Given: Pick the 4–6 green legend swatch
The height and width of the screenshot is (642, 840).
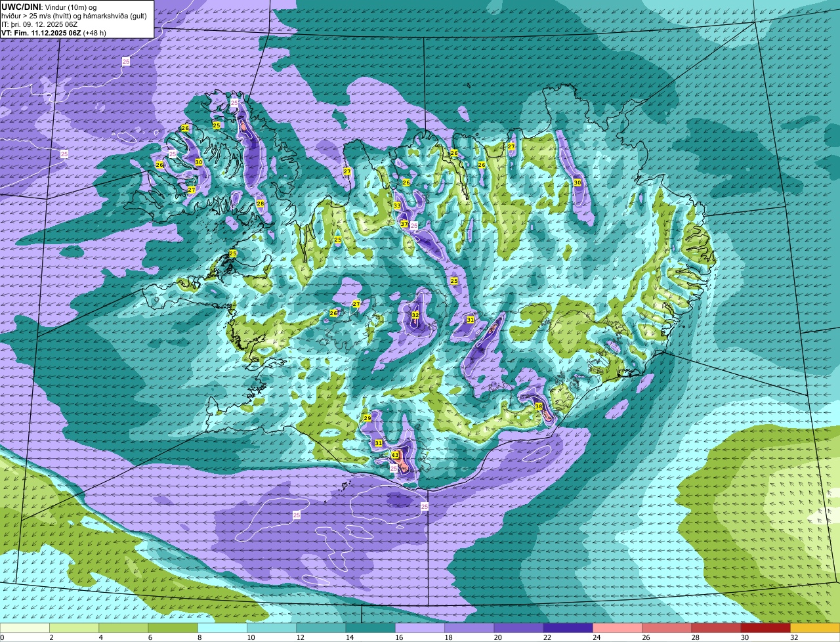Looking at the screenshot, I should pos(123,628).
